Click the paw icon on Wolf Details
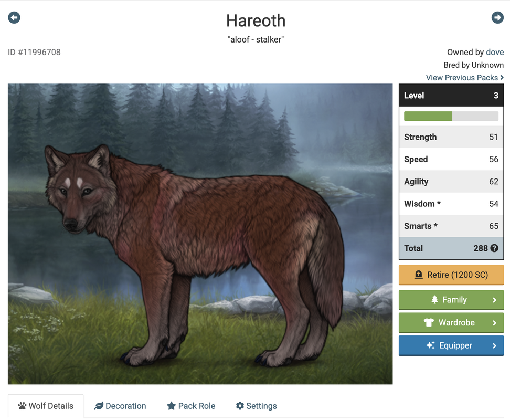This screenshot has width=510, height=420. [22, 406]
